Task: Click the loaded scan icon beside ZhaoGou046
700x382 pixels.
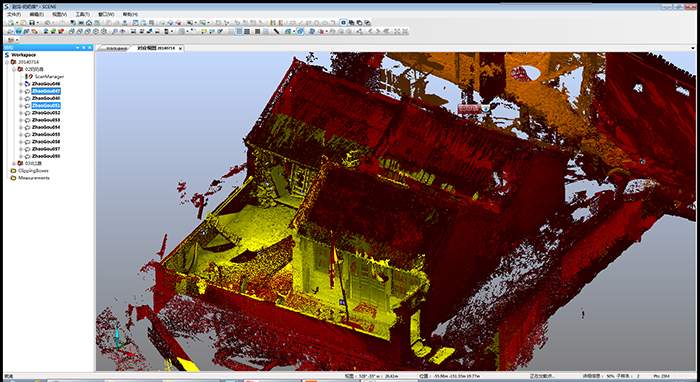Action: pos(27,84)
